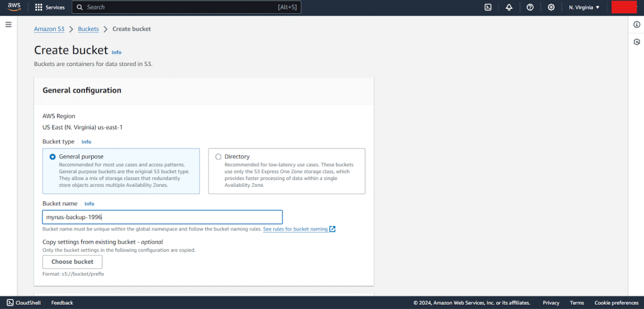The image size is (644, 309).
Task: Go to the Amazon S3 breadcrumb
Action: click(49, 29)
